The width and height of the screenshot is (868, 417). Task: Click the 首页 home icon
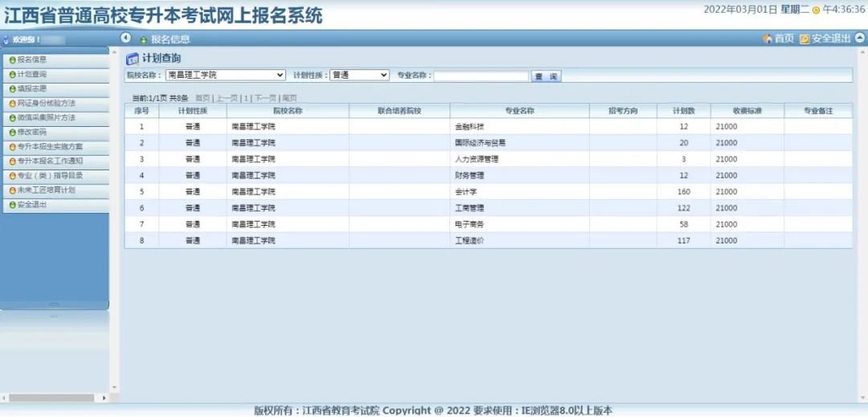pos(768,39)
